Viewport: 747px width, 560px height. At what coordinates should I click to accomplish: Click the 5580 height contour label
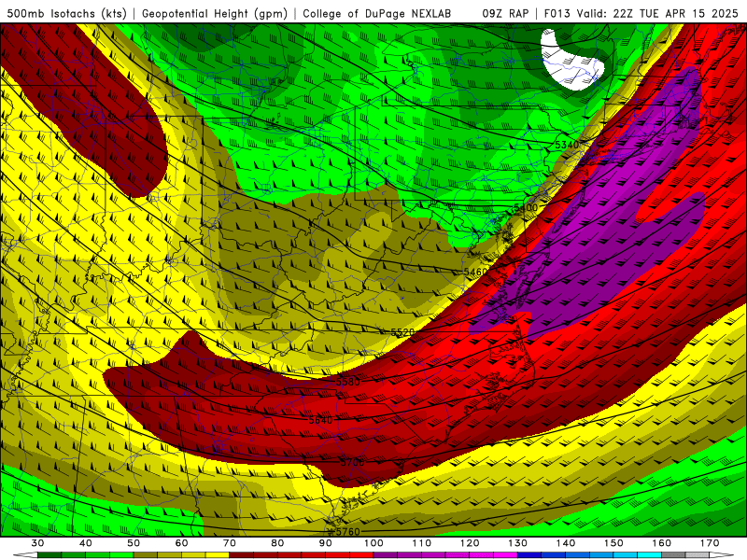pos(347,382)
